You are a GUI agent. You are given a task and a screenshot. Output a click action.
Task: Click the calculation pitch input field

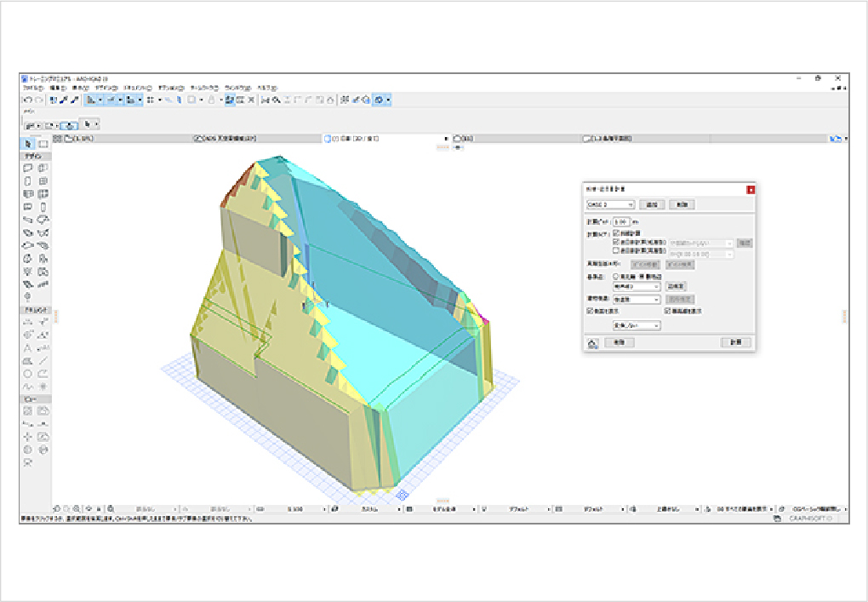pyautogui.click(x=620, y=221)
